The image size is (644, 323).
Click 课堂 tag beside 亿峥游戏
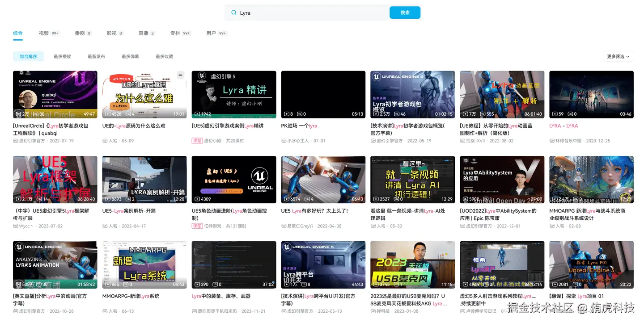197,226
